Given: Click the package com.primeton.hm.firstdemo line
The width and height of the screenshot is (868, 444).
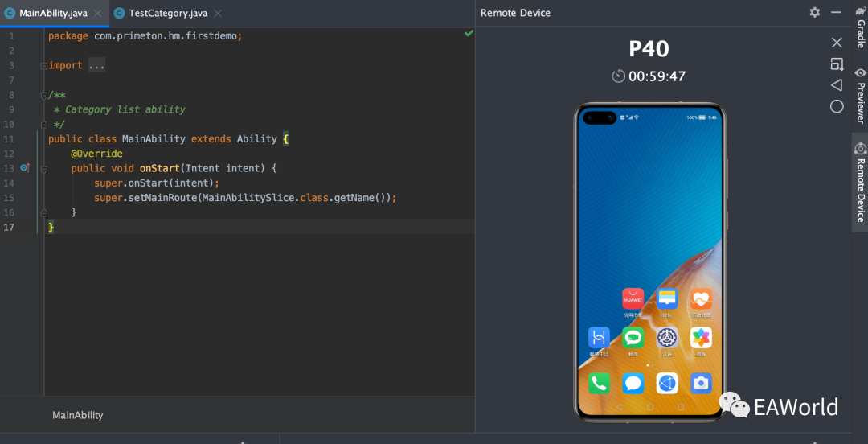Looking at the screenshot, I should [145, 36].
